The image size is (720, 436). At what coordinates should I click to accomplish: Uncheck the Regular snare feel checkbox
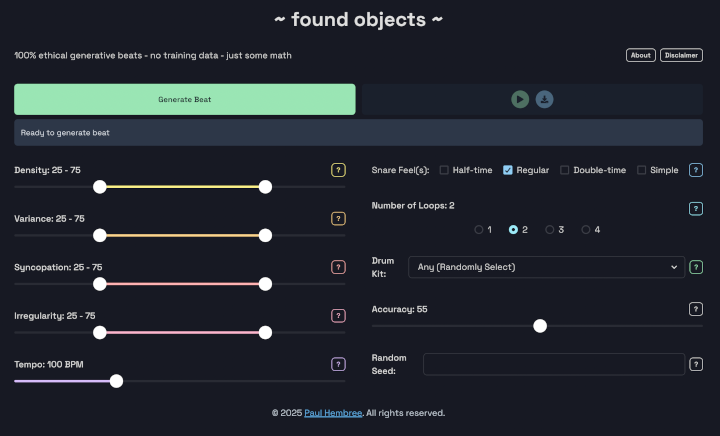[508, 170]
